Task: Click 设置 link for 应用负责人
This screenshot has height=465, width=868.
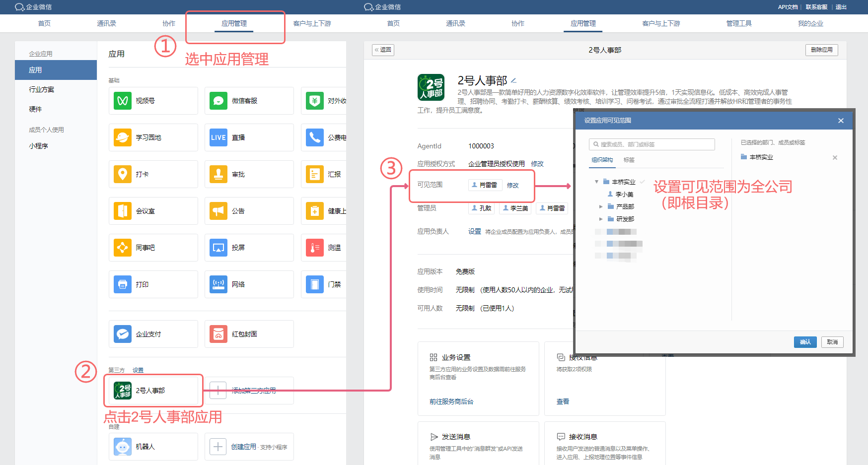Action: [475, 231]
